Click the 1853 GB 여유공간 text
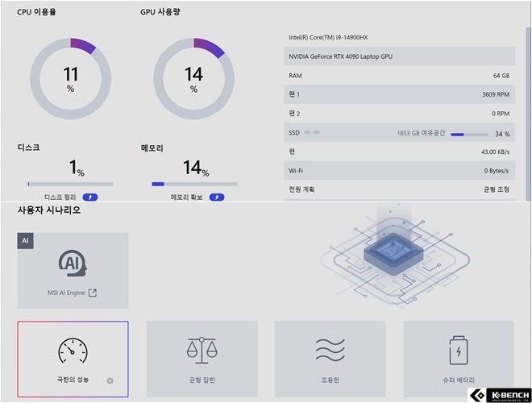This screenshot has width=532, height=403. [x=421, y=133]
